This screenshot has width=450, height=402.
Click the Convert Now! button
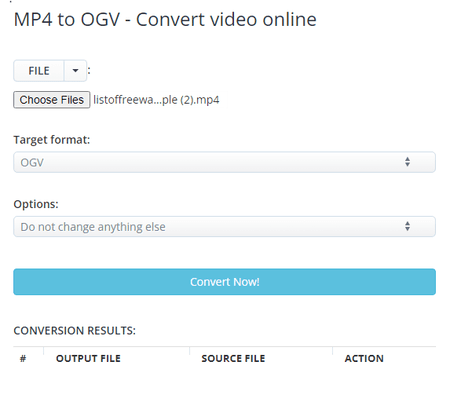coord(224,282)
